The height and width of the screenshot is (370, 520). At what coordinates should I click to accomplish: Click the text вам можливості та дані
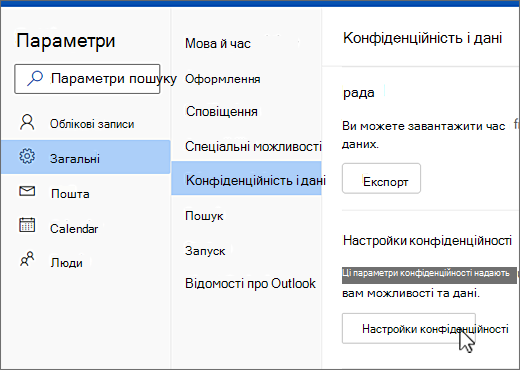pos(411,293)
